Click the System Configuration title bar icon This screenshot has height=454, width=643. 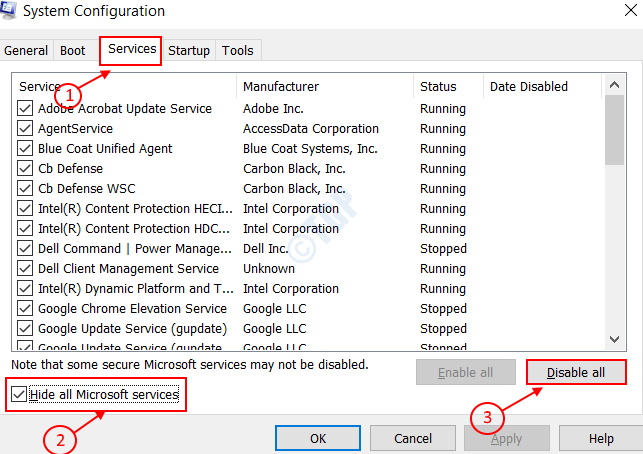(x=8, y=10)
